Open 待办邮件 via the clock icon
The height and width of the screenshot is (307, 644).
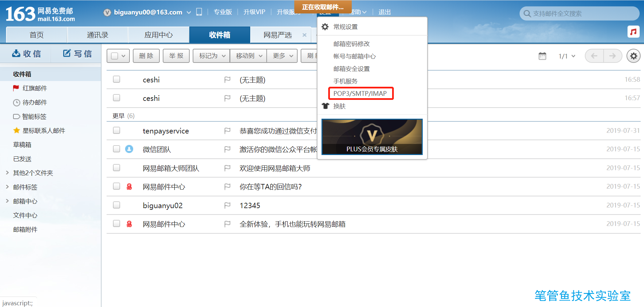click(16, 102)
